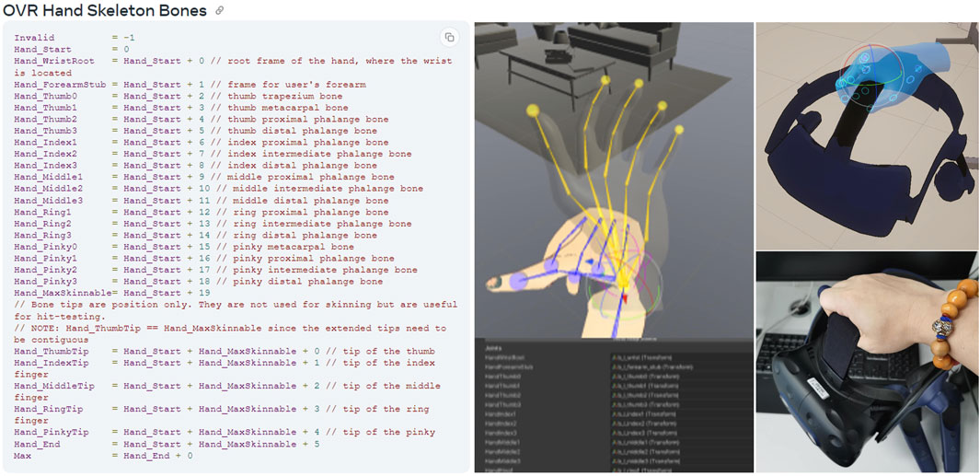Select the b_l_thumb3 (Transform) field
The width and height of the screenshot is (980, 476).
(x=682, y=405)
